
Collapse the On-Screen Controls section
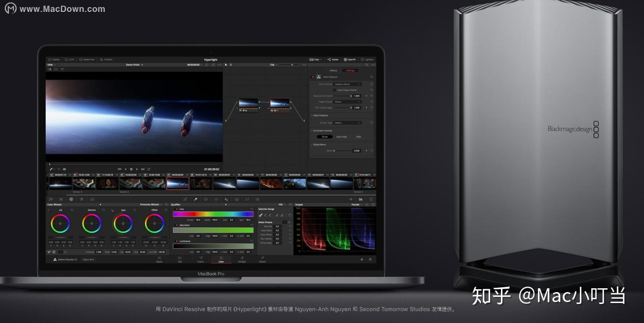(x=322, y=130)
